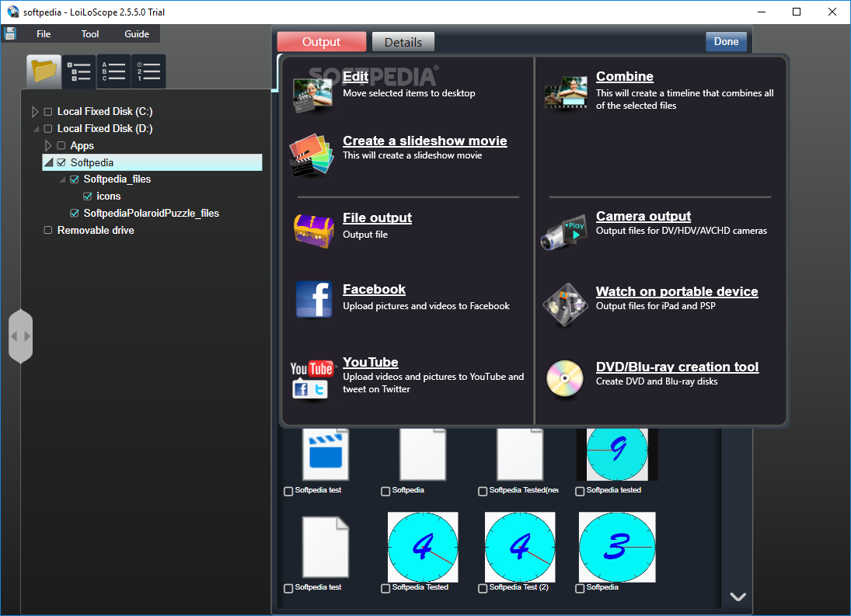Click the Edit clapperboard photo icon
The image size is (851, 616).
(x=312, y=96)
